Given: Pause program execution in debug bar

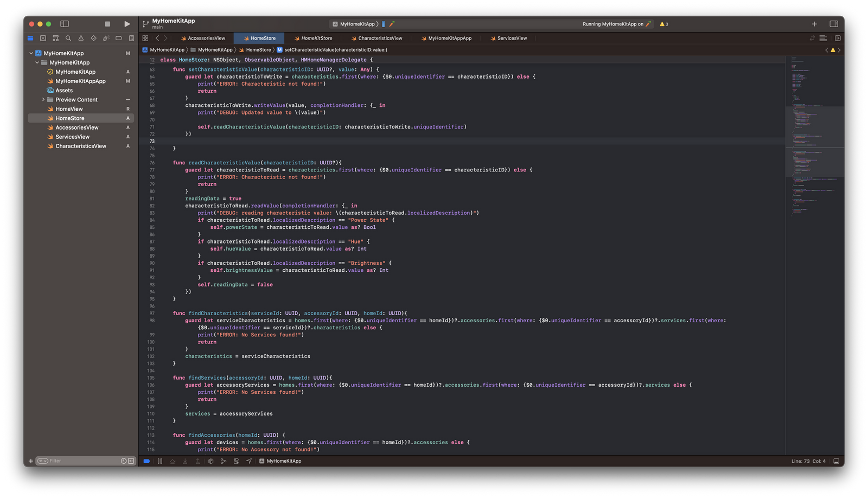Looking at the screenshot, I should (x=159, y=461).
